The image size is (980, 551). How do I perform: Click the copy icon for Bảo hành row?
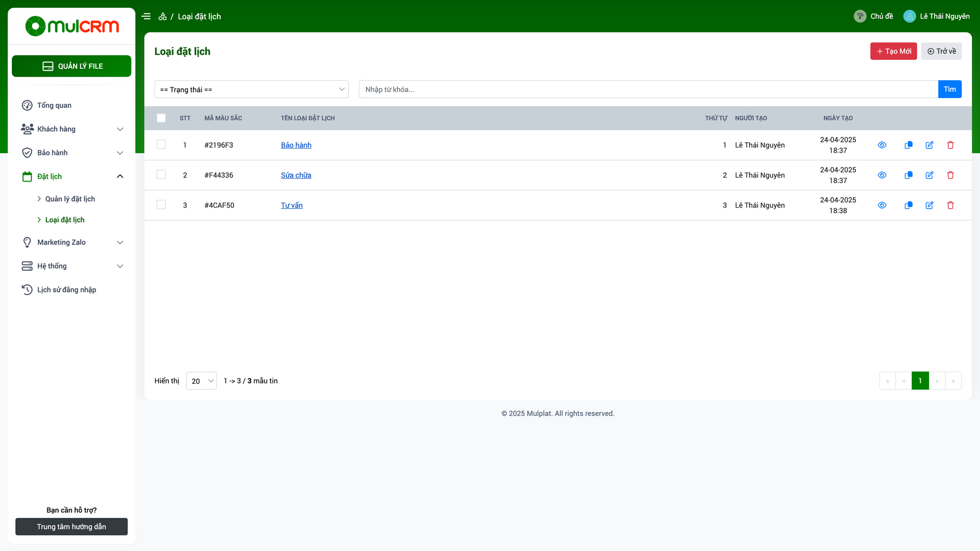pos(909,145)
